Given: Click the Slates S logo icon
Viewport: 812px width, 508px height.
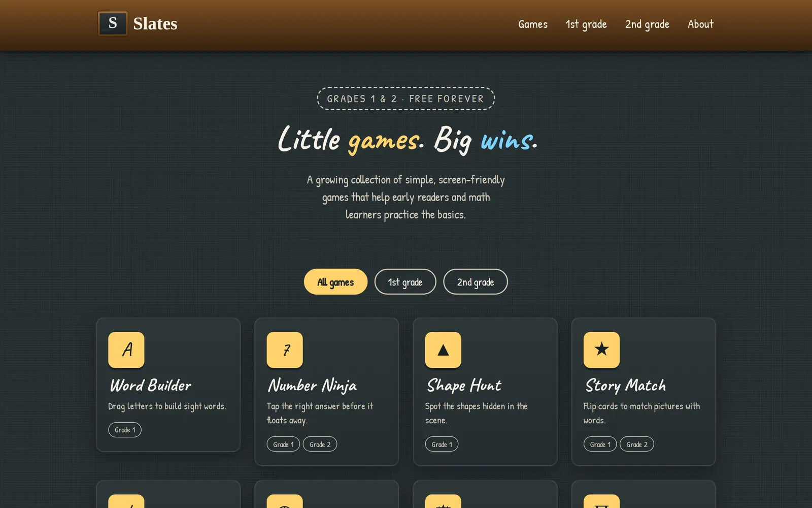Looking at the screenshot, I should 113,23.
